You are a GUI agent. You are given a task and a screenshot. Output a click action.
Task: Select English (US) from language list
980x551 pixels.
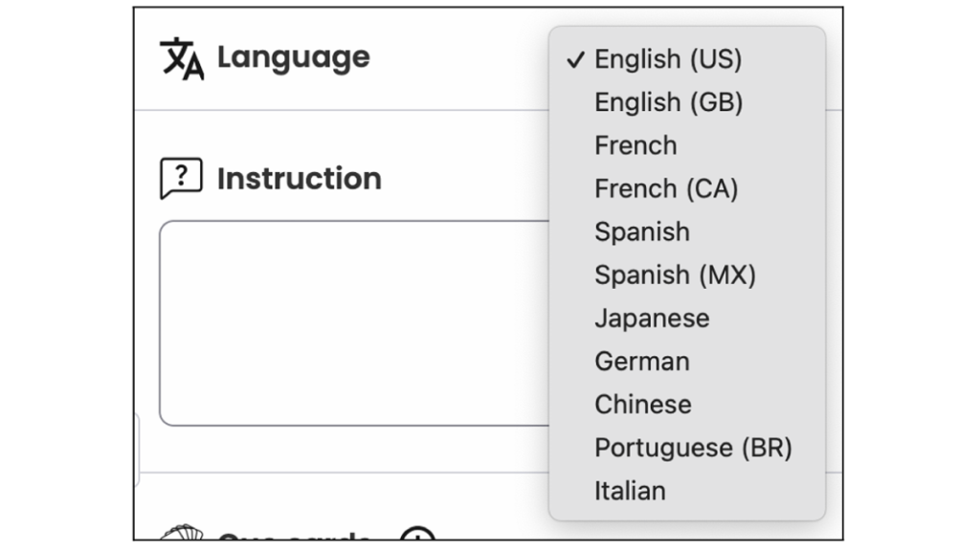coord(668,59)
